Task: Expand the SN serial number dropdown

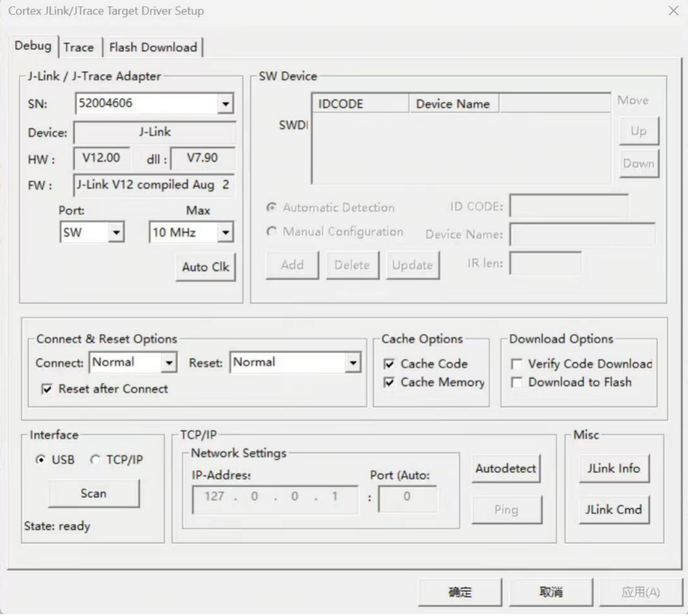Action: coord(225,104)
